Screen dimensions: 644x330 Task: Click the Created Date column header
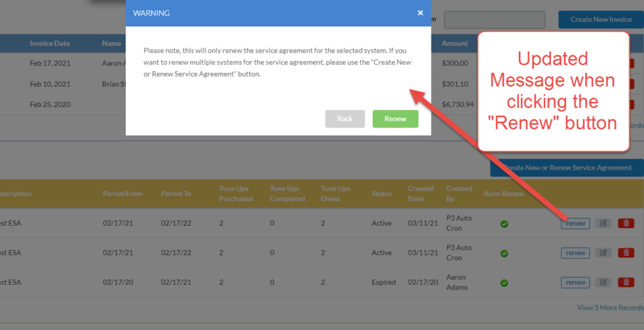click(x=421, y=194)
